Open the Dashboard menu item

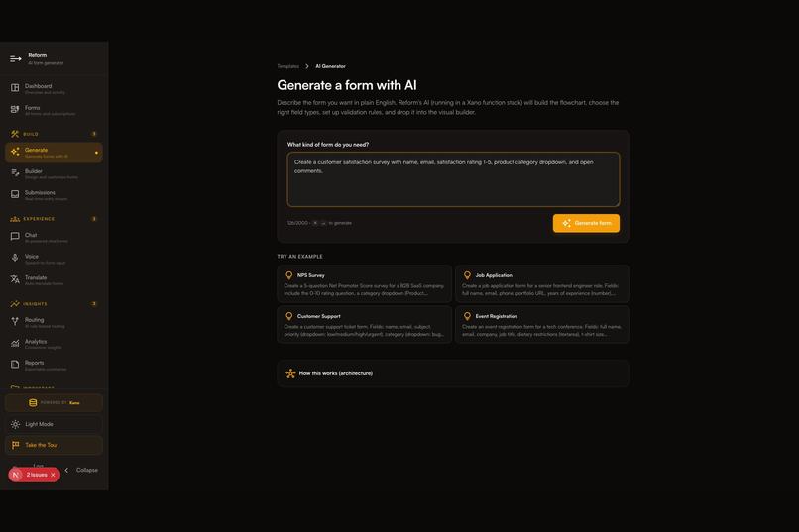54,88
